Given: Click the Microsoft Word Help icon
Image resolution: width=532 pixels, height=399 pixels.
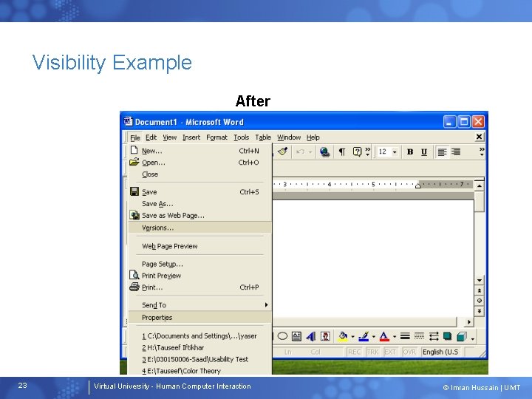Looking at the screenshot, I should (358, 151).
